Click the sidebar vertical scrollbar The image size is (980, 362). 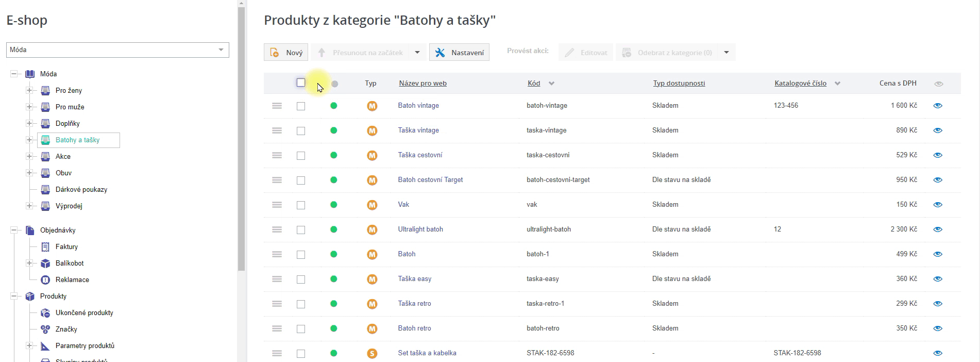241,139
